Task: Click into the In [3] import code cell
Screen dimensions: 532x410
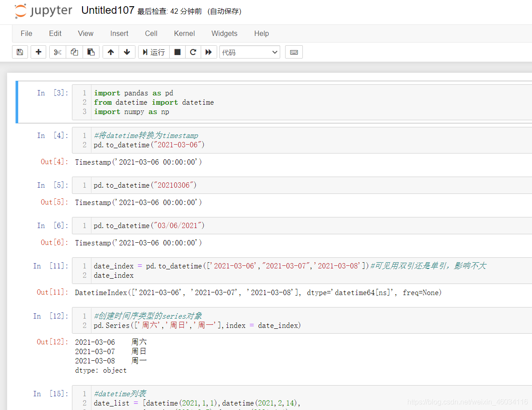Action: 302,102
